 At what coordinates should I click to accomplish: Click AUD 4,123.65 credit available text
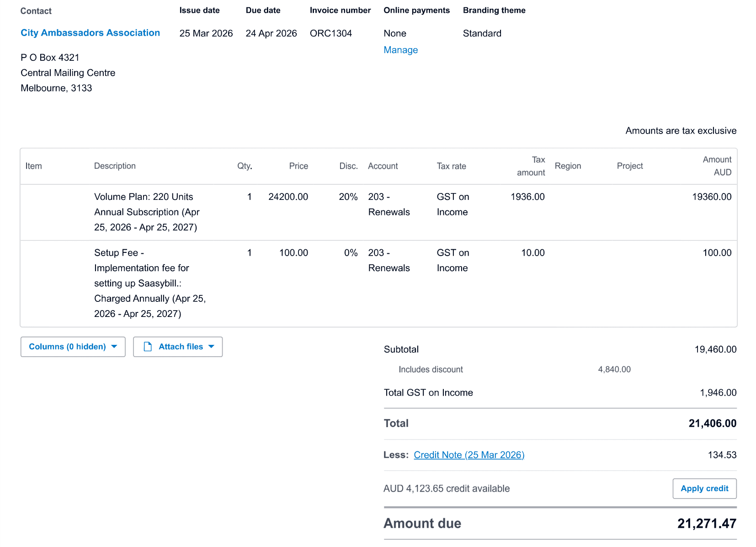[x=447, y=488]
